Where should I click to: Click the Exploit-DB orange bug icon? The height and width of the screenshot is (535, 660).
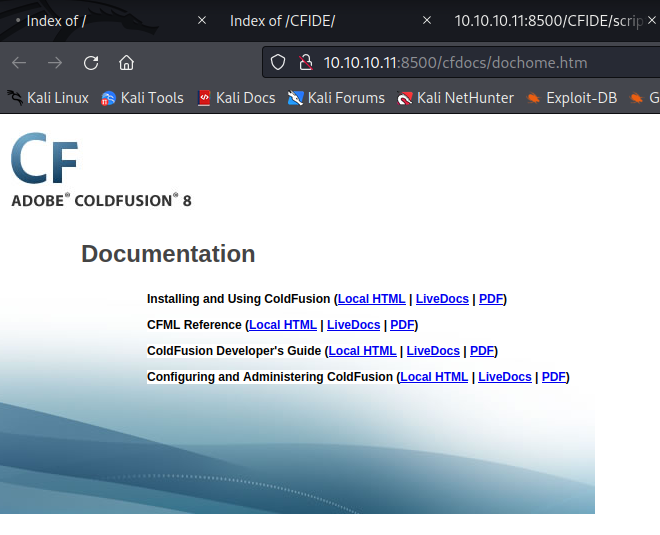[x=533, y=98]
